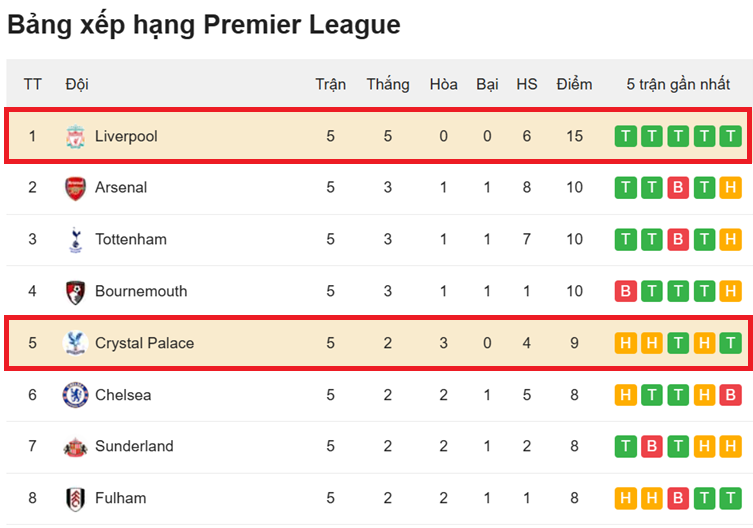Click the Arsenal club crest icon
Image resolution: width=753 pixels, height=528 pixels.
click(75, 188)
